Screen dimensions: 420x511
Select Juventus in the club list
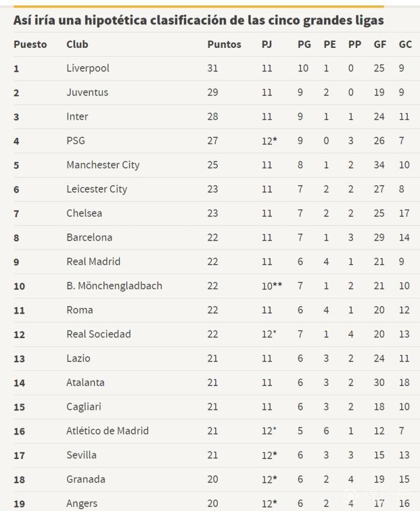87,92
